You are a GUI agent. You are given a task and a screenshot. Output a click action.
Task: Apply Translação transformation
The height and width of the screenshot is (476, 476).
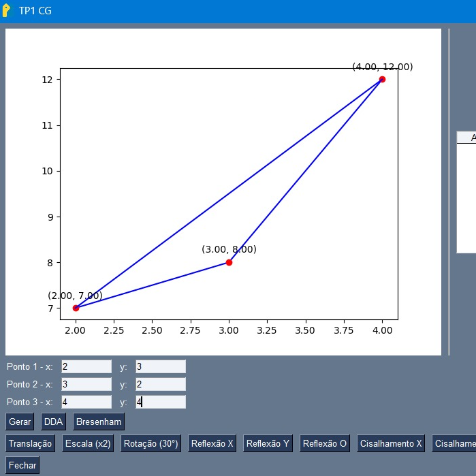click(x=31, y=443)
